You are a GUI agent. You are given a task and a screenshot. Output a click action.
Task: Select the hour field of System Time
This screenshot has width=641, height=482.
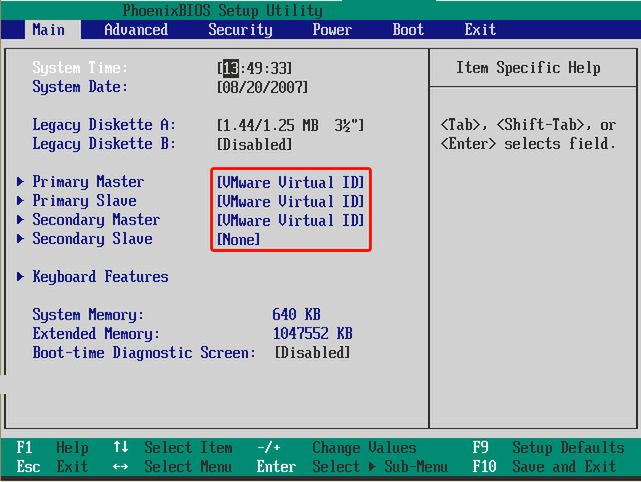[231, 68]
